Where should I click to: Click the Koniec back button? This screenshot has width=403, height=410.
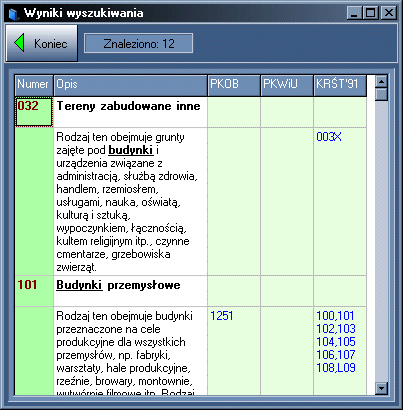42,43
